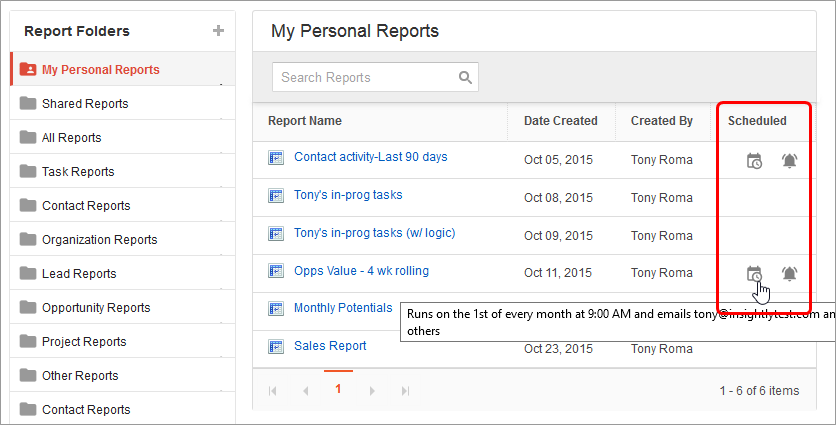Open Tony's in-prog tasks (w/ logic) report
Screen dimensions: 836x425
[x=374, y=232]
